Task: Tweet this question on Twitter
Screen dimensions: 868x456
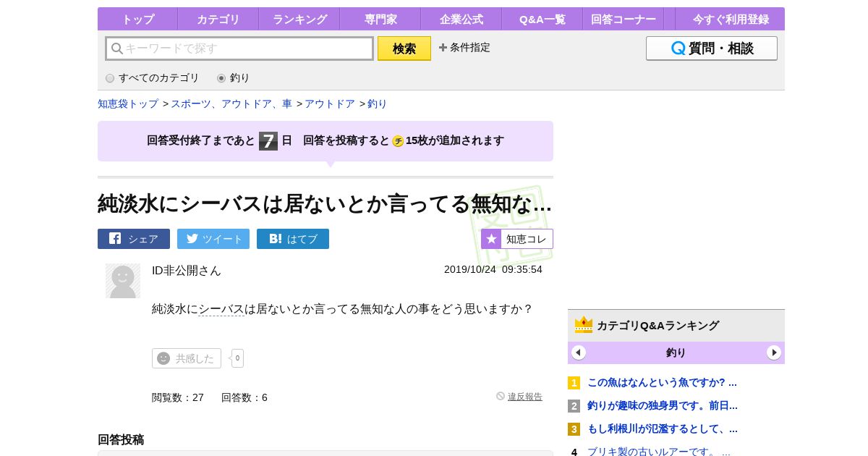Action: [x=213, y=239]
